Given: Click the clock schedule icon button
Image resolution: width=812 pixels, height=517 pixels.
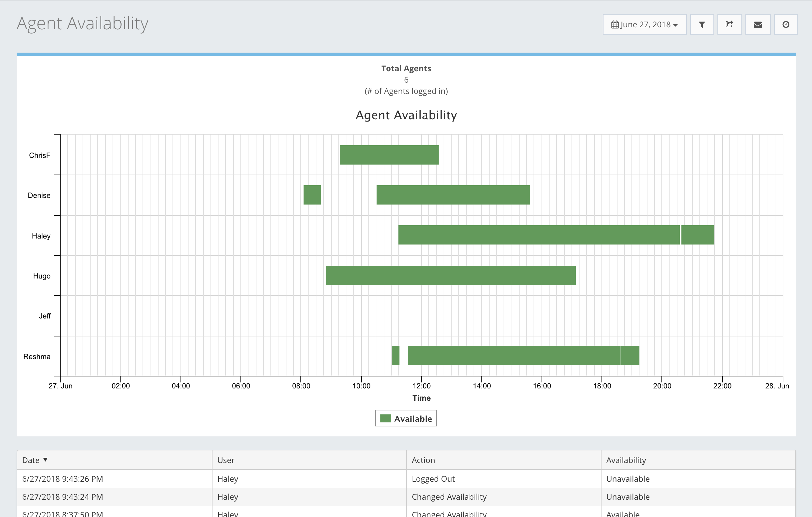Looking at the screenshot, I should coord(785,24).
